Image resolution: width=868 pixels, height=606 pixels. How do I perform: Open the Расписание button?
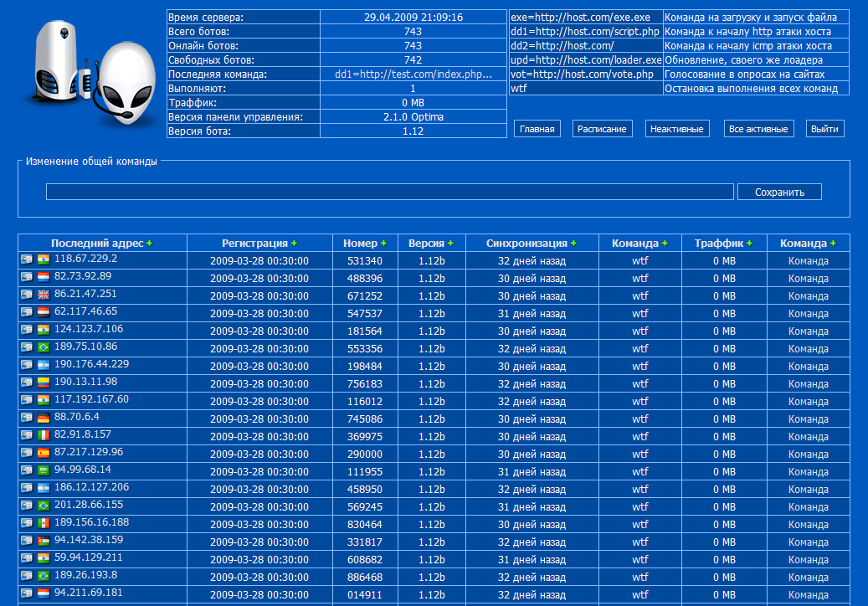coord(602,128)
